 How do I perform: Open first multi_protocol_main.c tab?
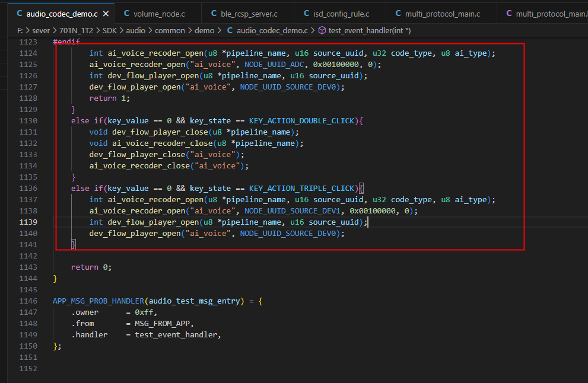pyautogui.click(x=438, y=14)
